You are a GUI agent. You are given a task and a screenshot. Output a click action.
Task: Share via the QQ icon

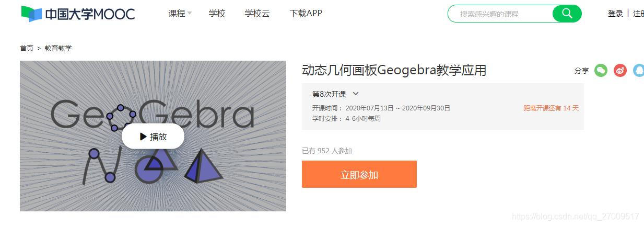pyautogui.click(x=639, y=71)
